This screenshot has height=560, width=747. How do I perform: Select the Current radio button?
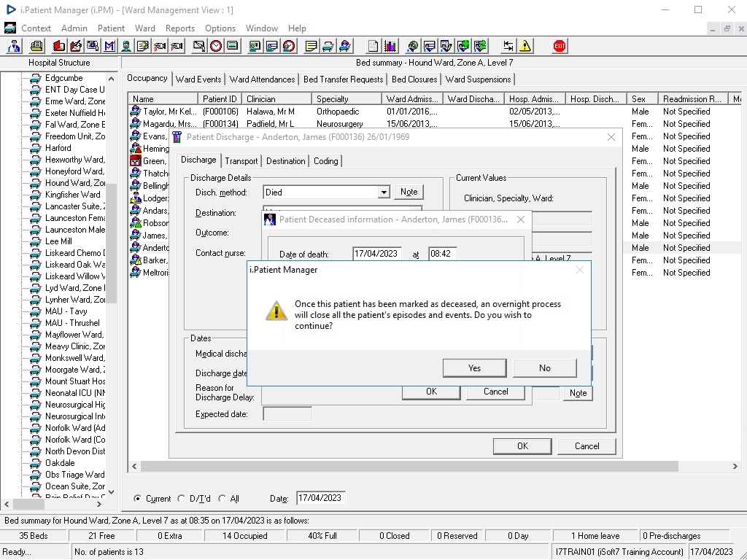[x=137, y=499]
